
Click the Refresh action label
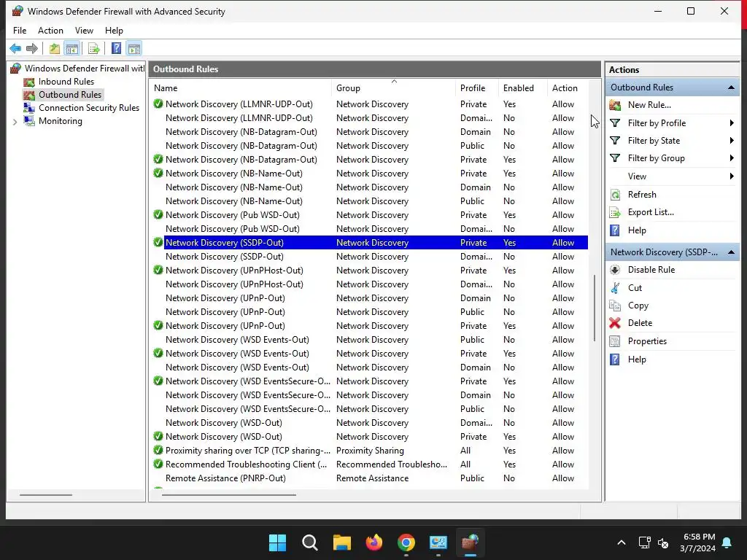(x=642, y=194)
